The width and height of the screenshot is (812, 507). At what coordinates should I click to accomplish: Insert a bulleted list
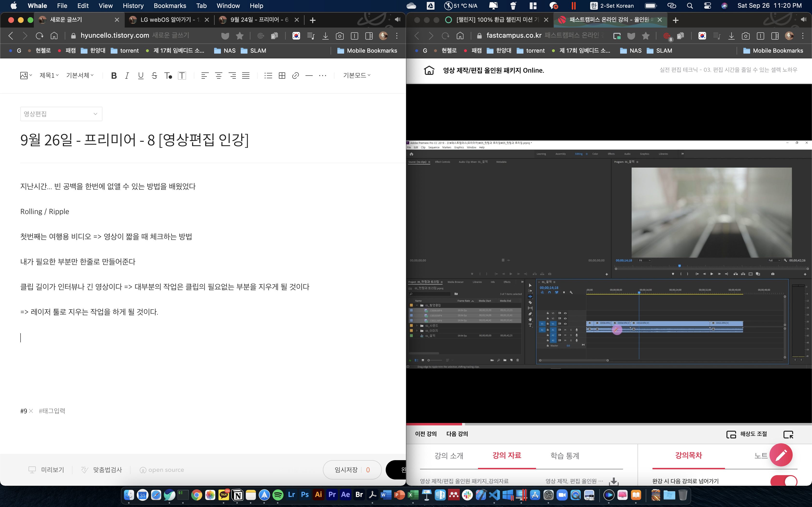[x=268, y=75]
